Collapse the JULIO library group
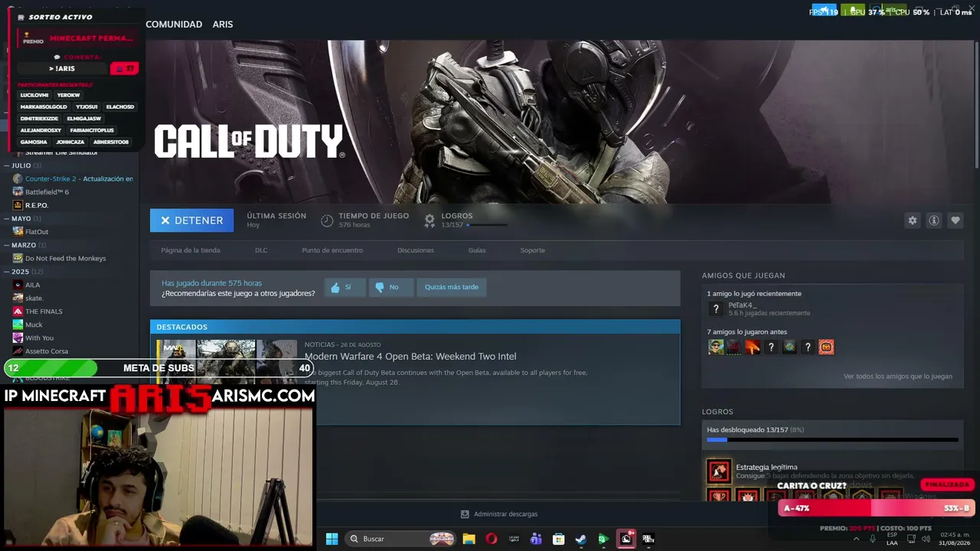 [x=7, y=165]
